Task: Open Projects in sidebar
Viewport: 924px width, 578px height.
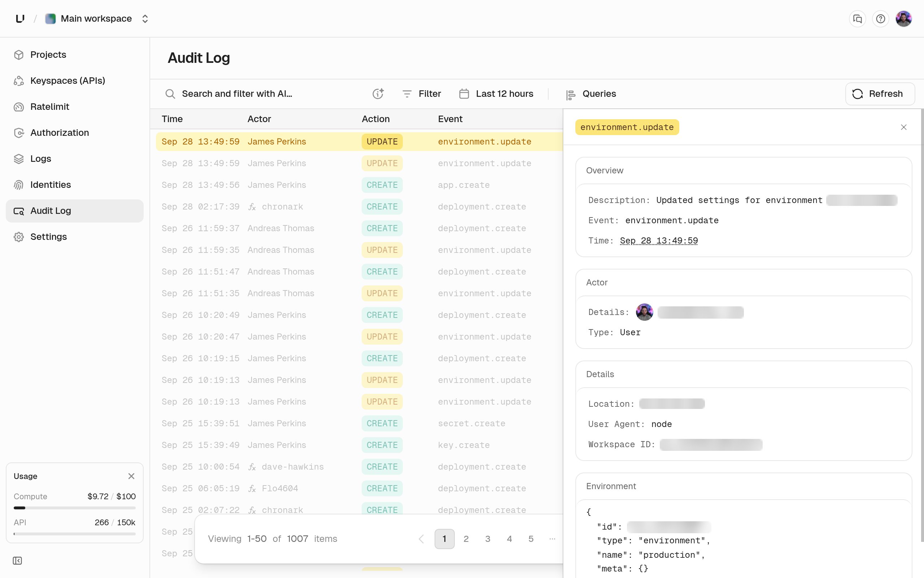Action: [x=74, y=55]
